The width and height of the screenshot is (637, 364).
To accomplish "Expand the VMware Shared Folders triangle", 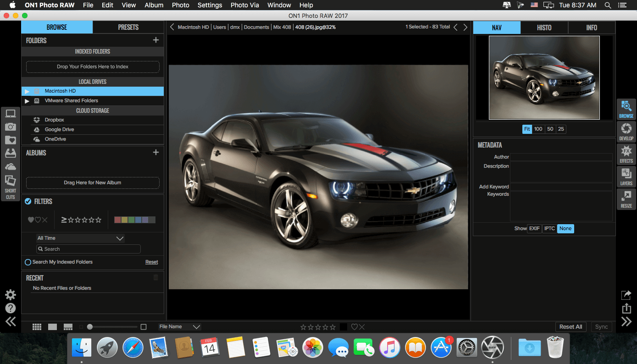I will pyautogui.click(x=27, y=101).
